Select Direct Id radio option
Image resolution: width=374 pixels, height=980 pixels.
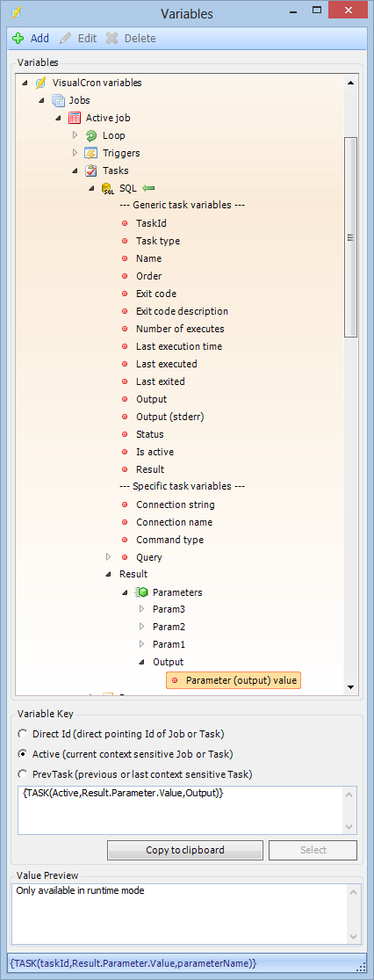[23, 733]
